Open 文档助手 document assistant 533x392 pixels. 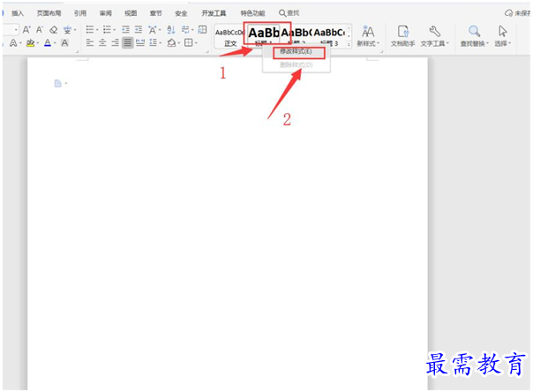click(x=402, y=36)
